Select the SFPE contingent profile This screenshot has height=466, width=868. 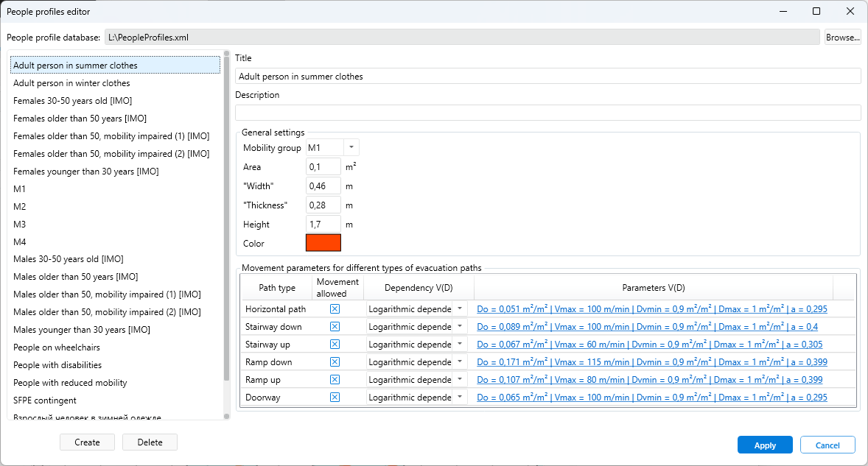43,400
